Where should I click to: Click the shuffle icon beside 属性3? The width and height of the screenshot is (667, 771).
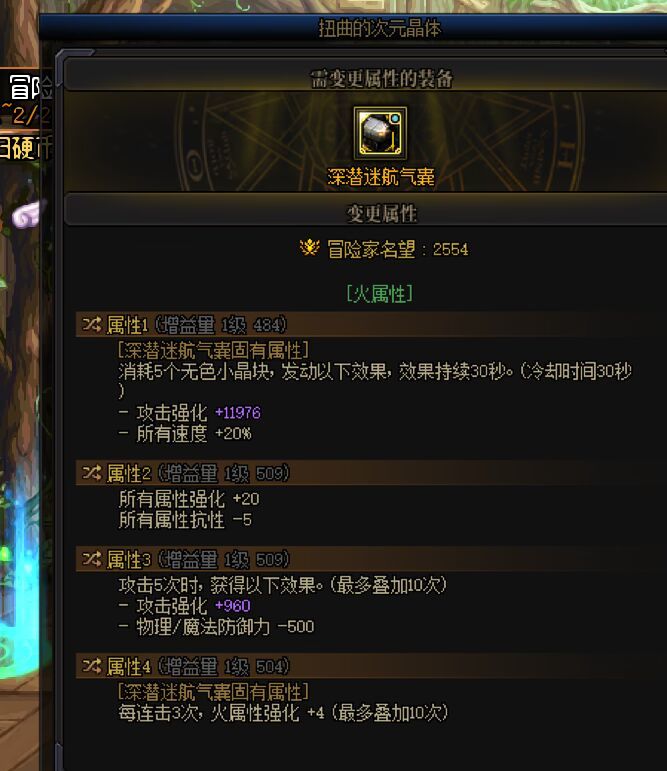pyautogui.click(x=91, y=559)
